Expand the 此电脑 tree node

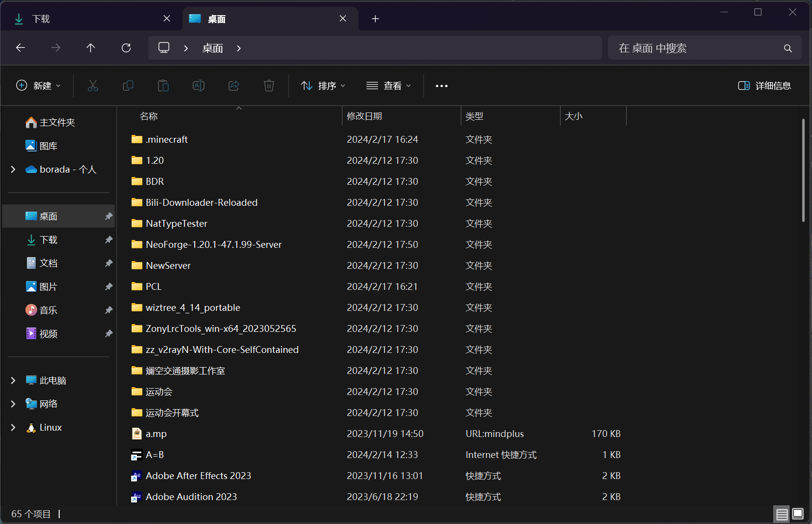[13, 380]
